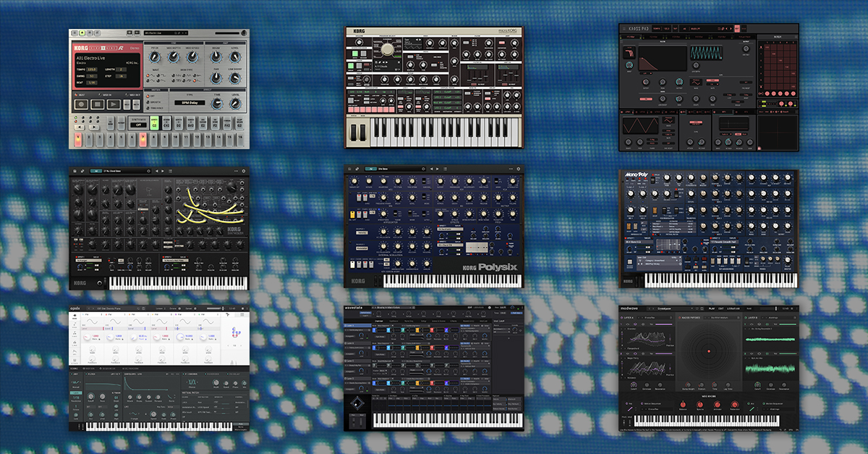Select the G2 part key in Electribe-R
Viewport: 868px width, 454px height.
240,123
